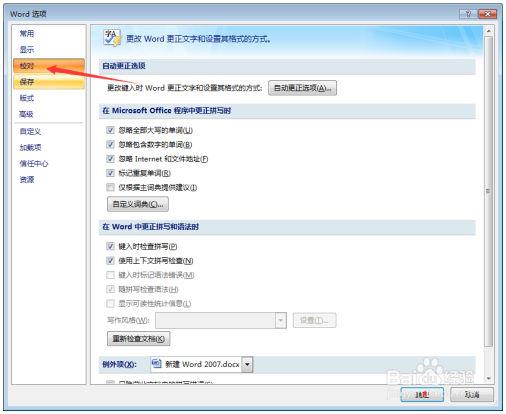The width and height of the screenshot is (506, 414).
Task: Uncheck 键入时检查拼写 option
Action: [x=110, y=246]
